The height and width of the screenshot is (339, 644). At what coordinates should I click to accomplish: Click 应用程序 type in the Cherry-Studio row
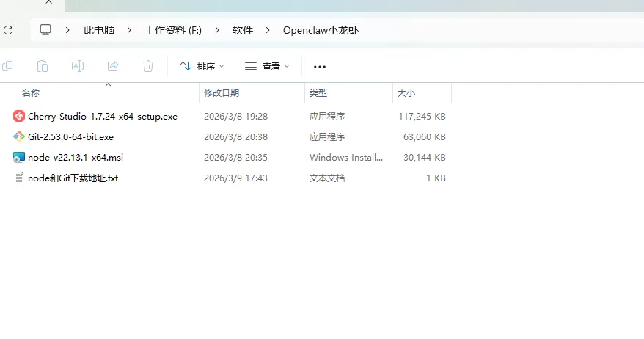[327, 116]
